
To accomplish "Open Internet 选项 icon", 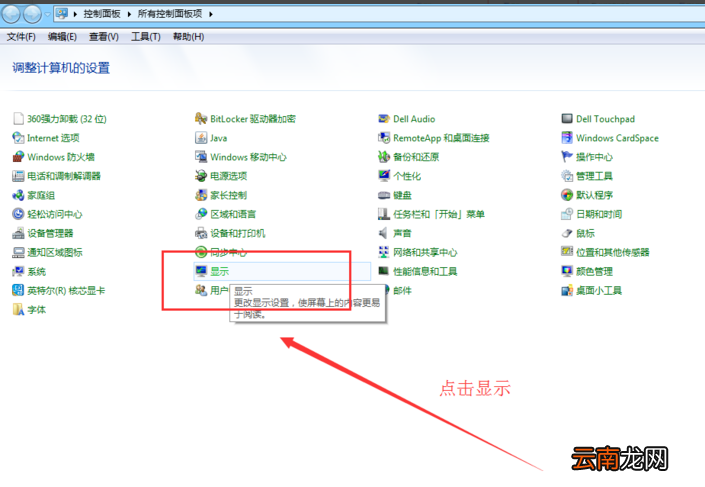I will tap(18, 138).
